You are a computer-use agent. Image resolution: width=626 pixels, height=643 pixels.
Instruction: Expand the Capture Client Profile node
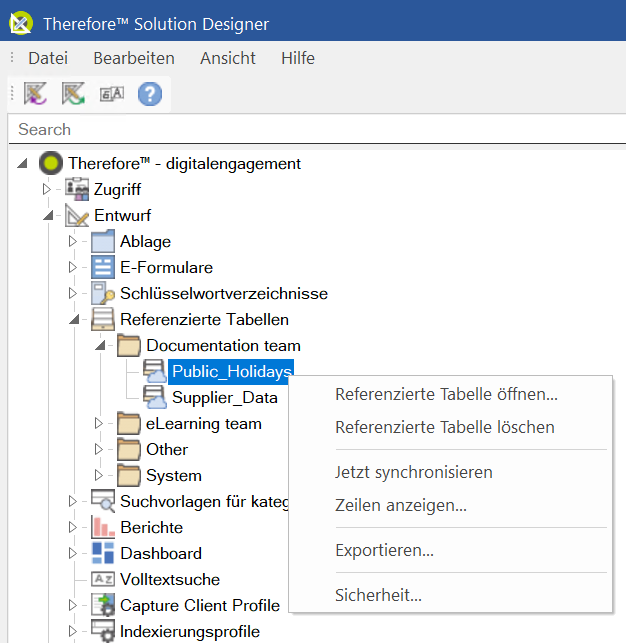point(73,605)
